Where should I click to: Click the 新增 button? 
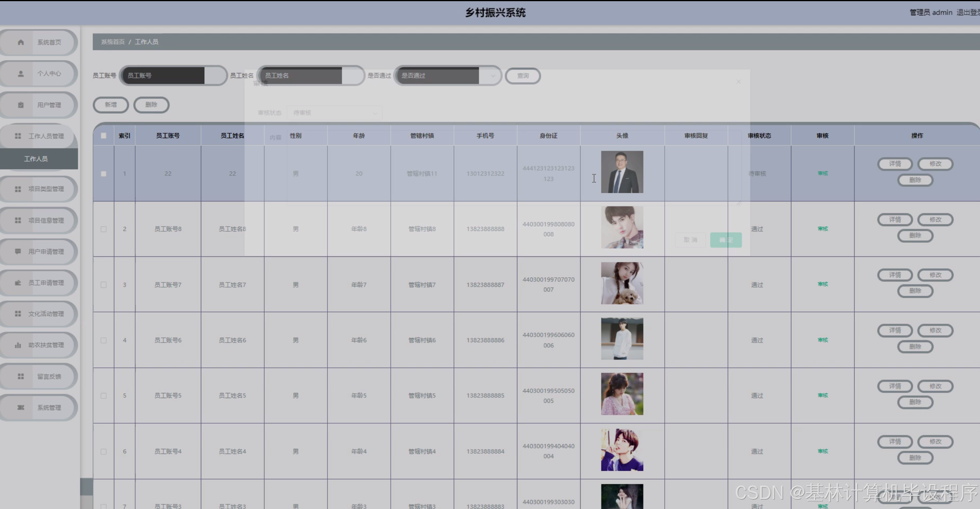(110, 105)
